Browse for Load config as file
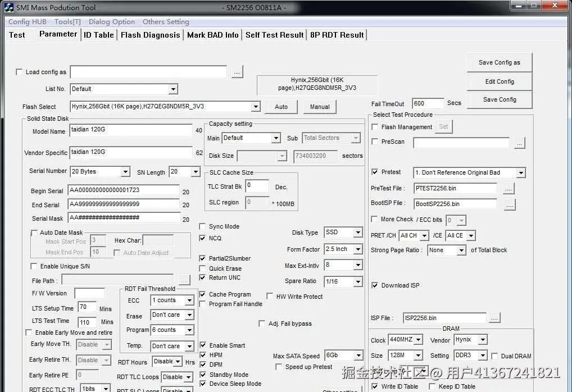Image resolution: width=572 pixels, height=392 pixels. coord(237,72)
